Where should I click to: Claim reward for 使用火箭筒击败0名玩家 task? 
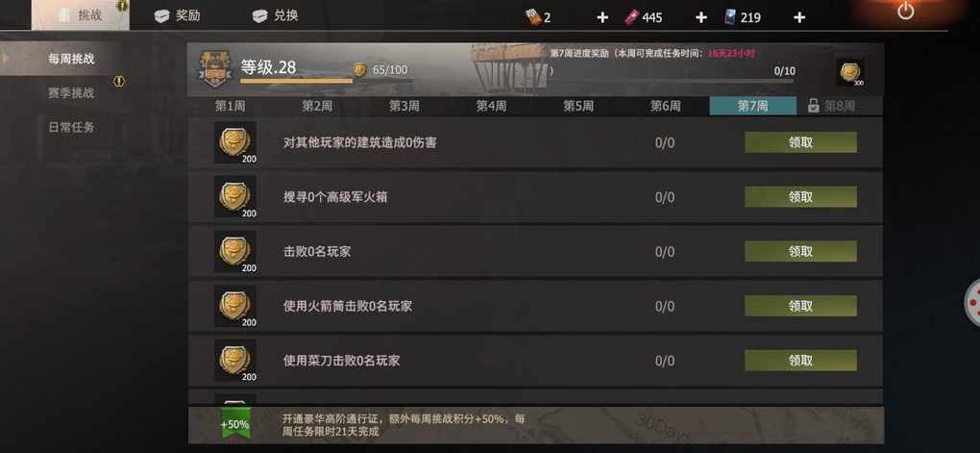[x=800, y=306]
